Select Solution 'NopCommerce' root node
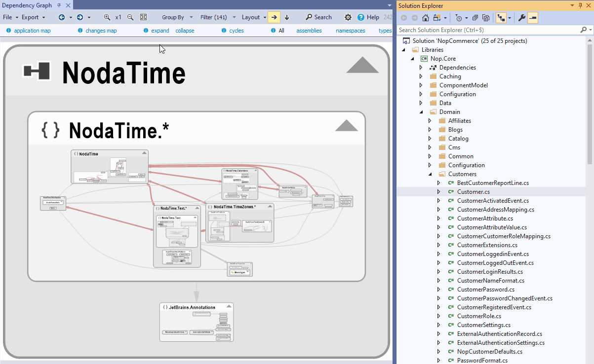The image size is (594, 364). pos(470,41)
